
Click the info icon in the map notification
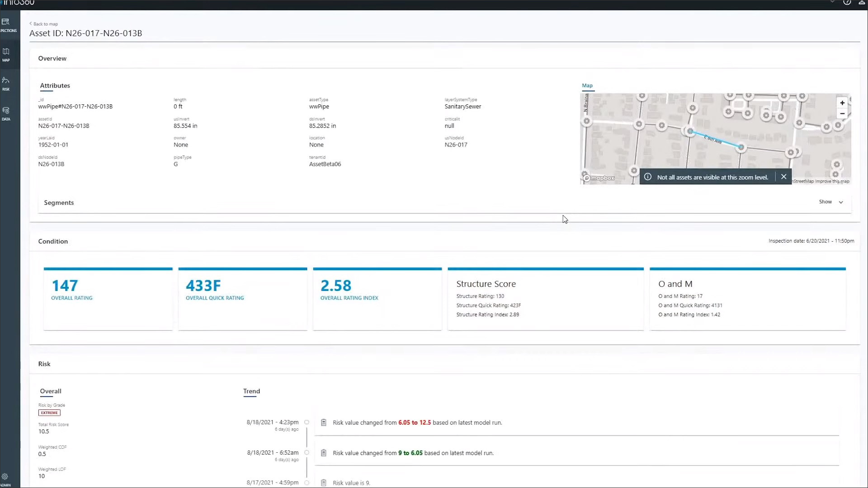(x=648, y=177)
